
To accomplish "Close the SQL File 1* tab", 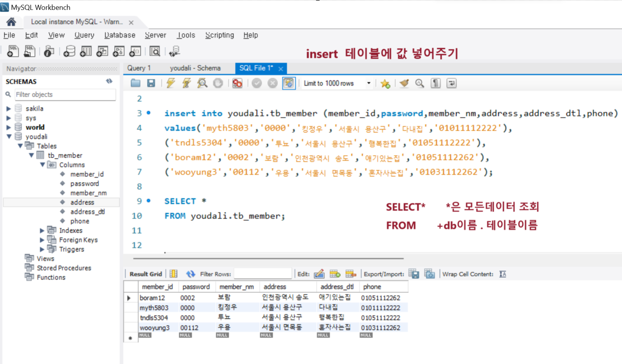I will coord(281,69).
